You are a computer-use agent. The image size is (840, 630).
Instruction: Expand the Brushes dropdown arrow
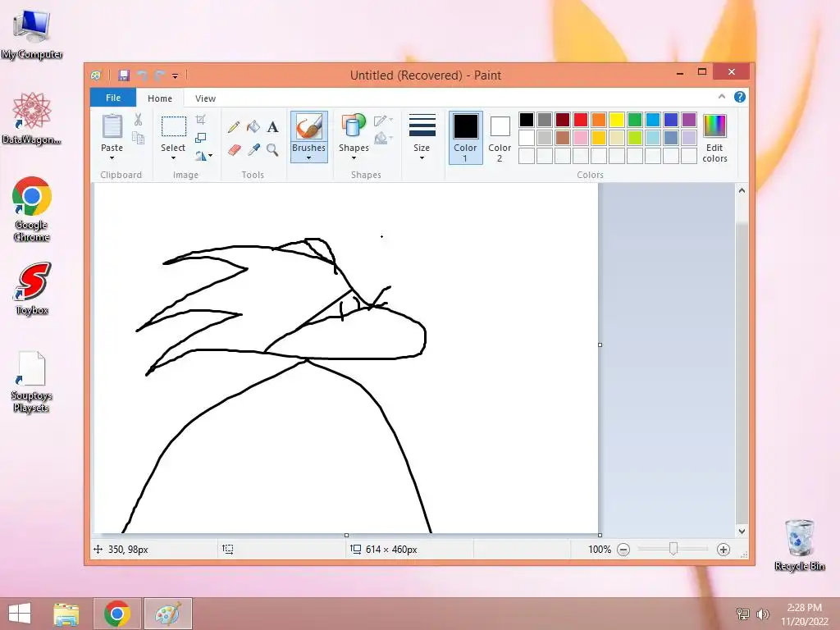pos(308,158)
